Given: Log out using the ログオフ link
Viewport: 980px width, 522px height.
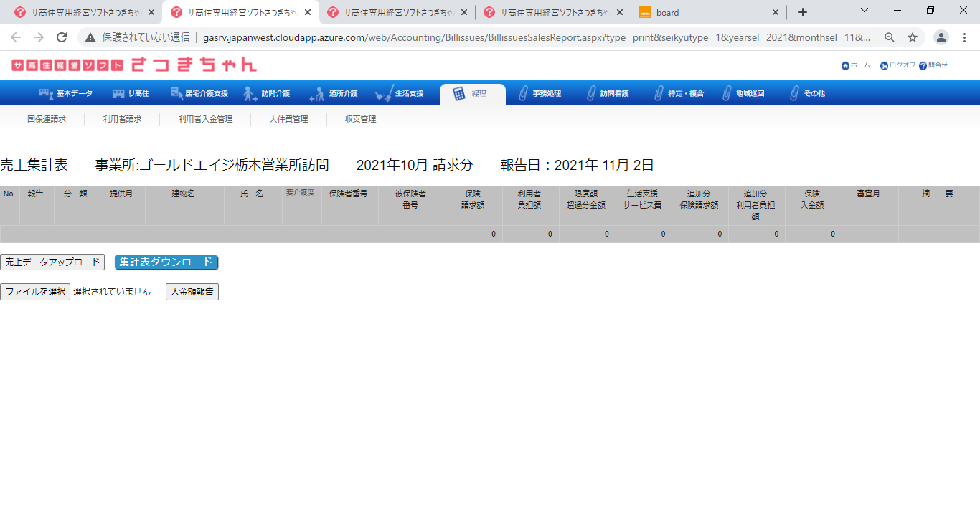Looking at the screenshot, I should (898, 65).
